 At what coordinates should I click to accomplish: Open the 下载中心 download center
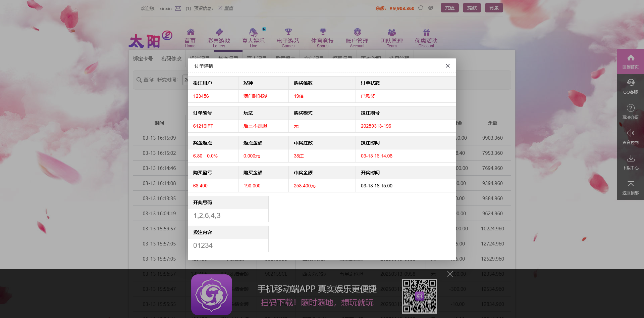631,162
